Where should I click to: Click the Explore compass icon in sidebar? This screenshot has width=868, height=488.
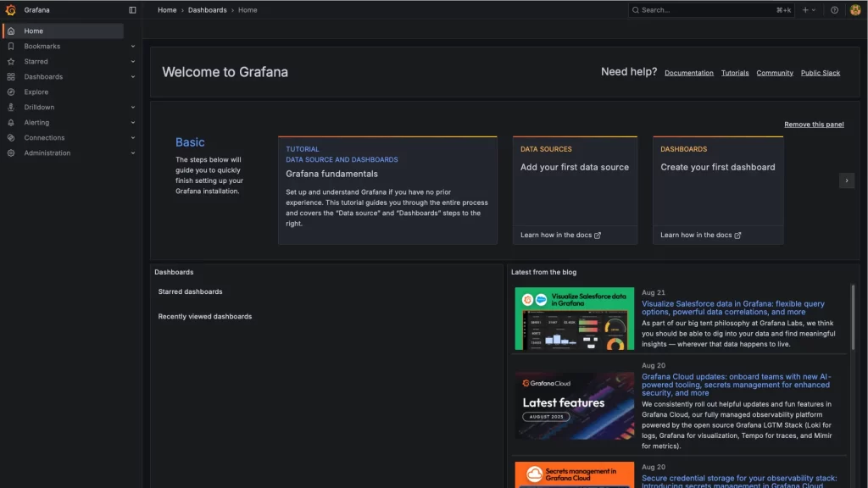(11, 92)
